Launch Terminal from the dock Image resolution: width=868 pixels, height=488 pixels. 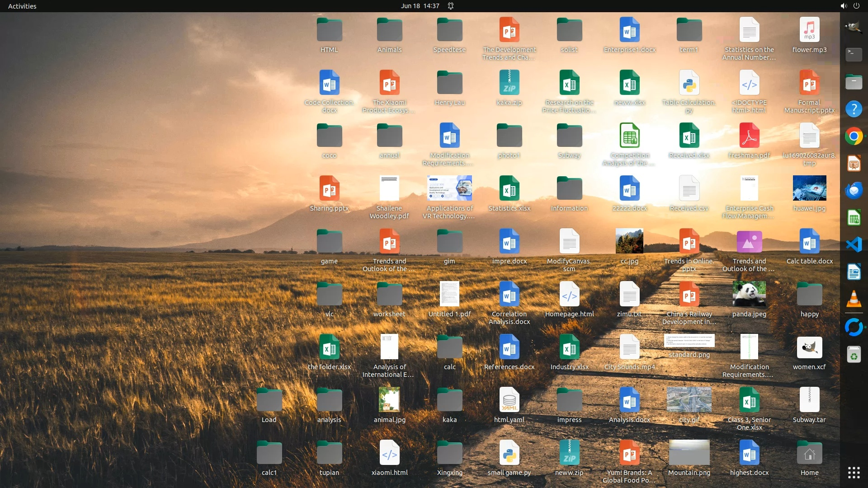854,55
